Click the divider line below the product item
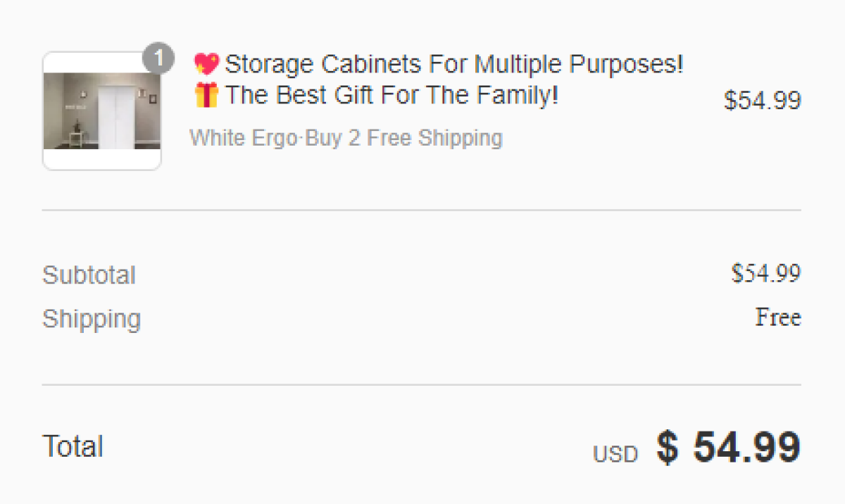This screenshot has width=845, height=504. (x=421, y=210)
